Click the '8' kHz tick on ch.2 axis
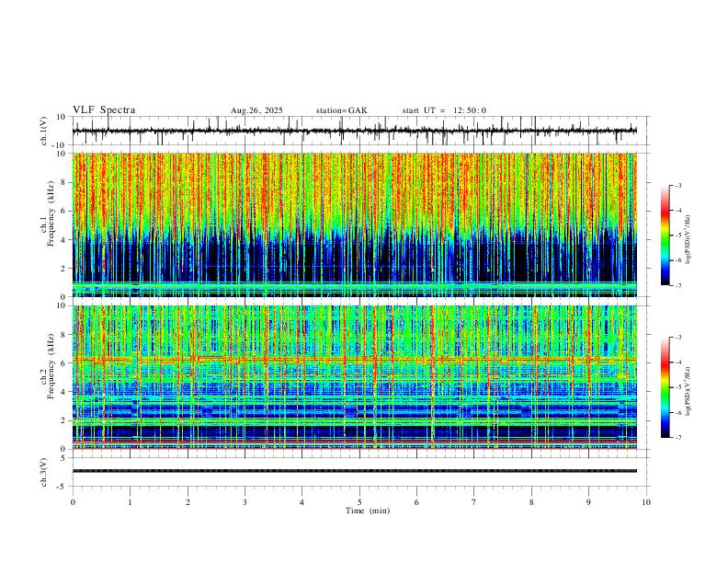Screen dimensions: 728x563 pos(64,335)
